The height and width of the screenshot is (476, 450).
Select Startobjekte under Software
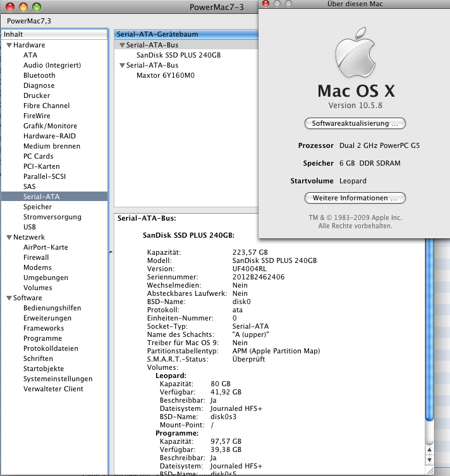coord(44,369)
